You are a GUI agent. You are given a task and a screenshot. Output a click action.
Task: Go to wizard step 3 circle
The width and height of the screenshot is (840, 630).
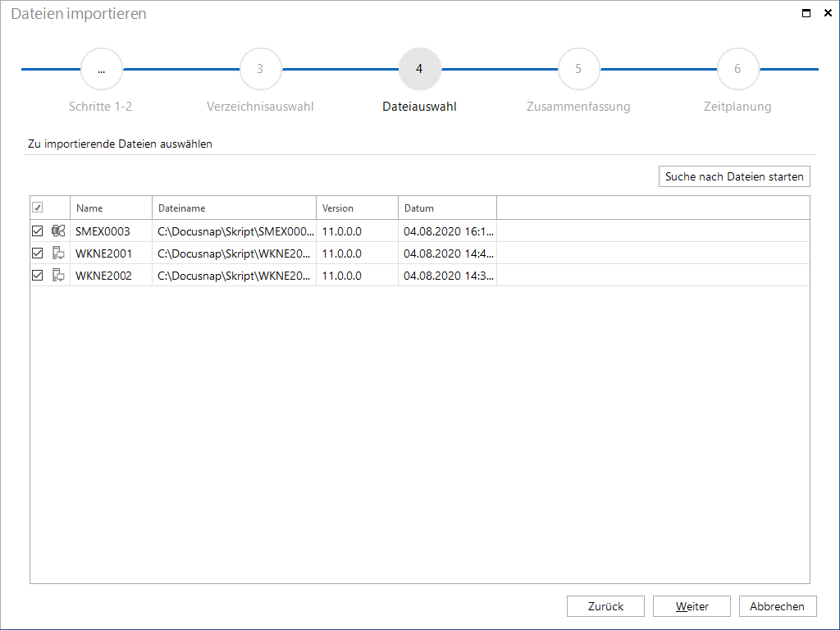[x=260, y=69]
